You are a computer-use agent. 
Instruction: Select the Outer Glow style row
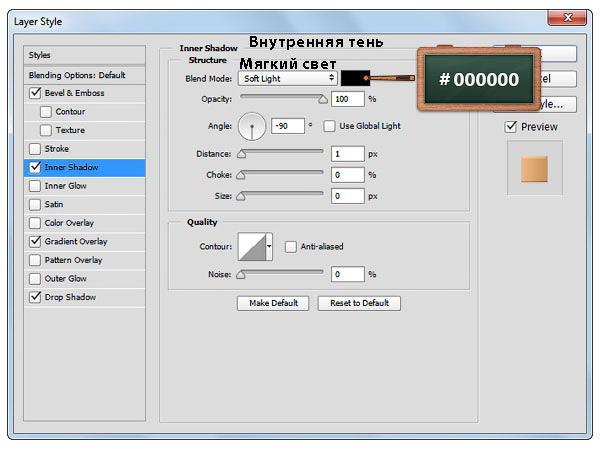coord(85,279)
